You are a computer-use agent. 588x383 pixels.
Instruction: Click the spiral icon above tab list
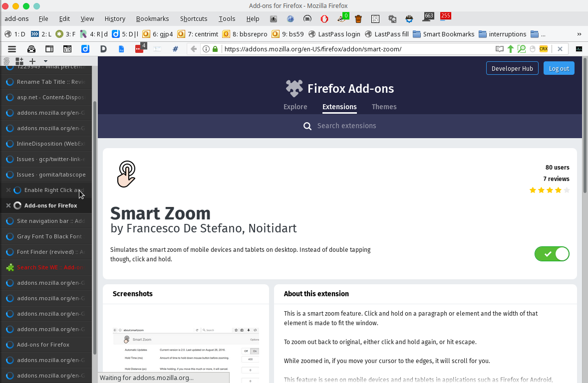coord(6,61)
